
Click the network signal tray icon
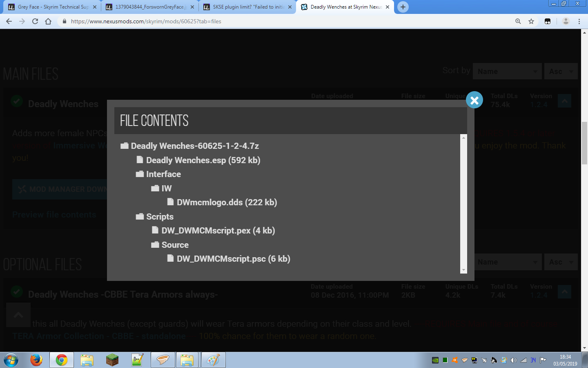tap(523, 360)
